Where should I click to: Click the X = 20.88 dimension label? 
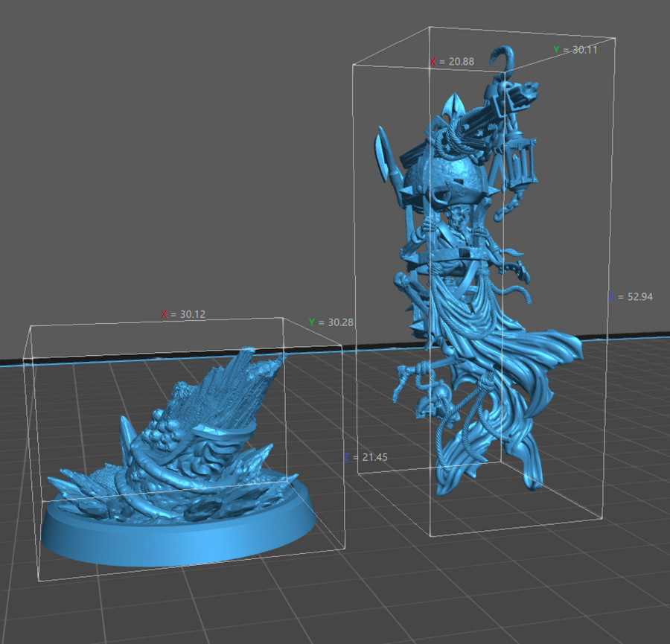coord(452,61)
